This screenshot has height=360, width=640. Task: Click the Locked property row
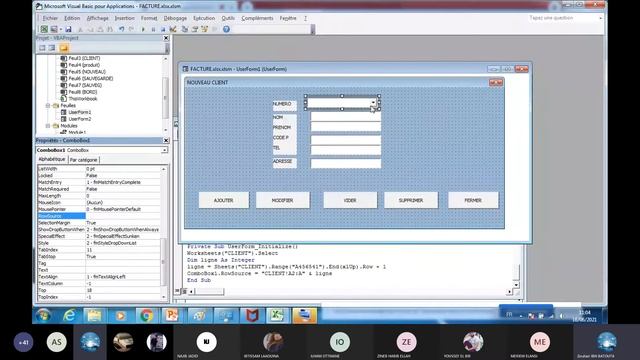point(99,176)
